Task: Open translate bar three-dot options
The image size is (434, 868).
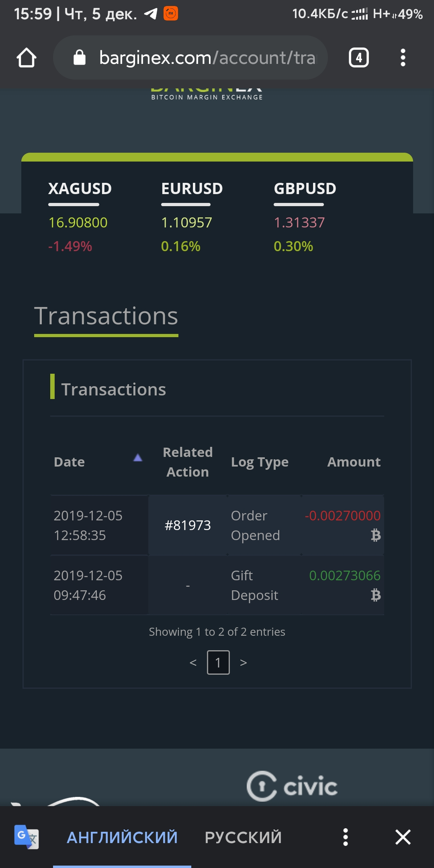Action: pos(345,837)
